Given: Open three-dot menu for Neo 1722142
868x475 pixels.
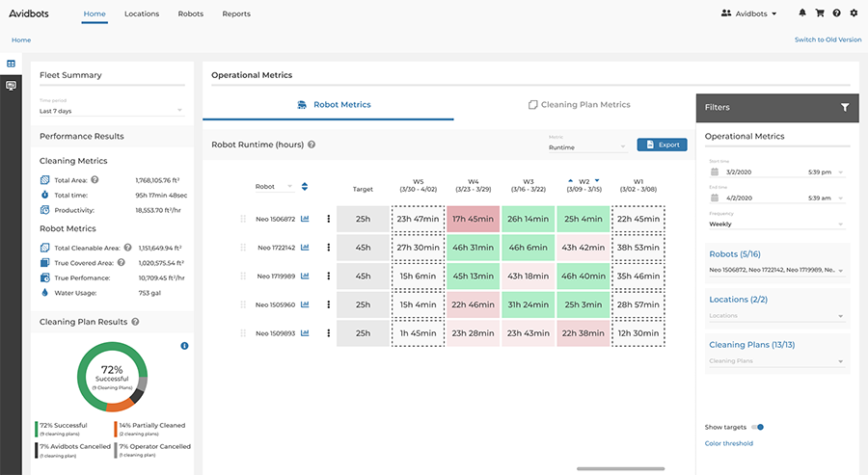Looking at the screenshot, I should 328,248.
